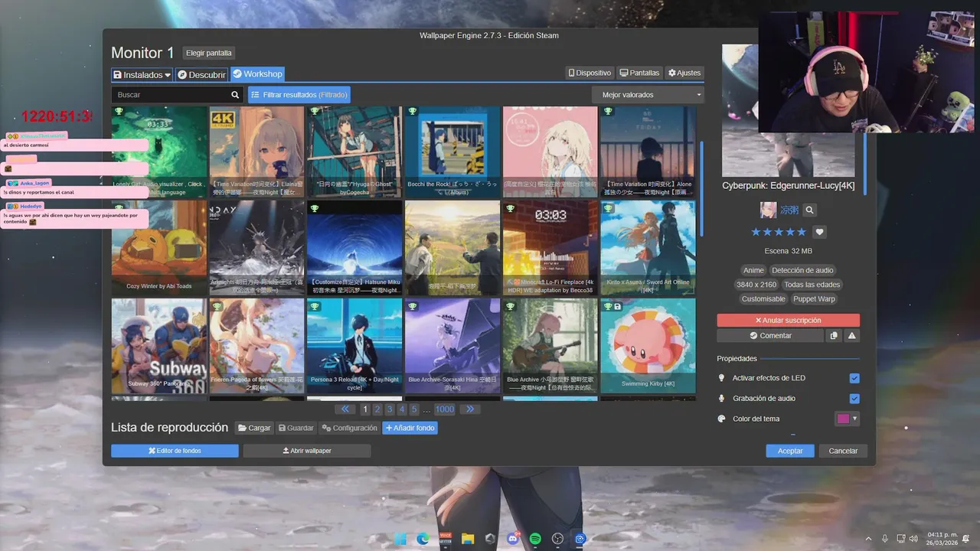Go to results page 5
The image size is (980, 551).
(414, 409)
